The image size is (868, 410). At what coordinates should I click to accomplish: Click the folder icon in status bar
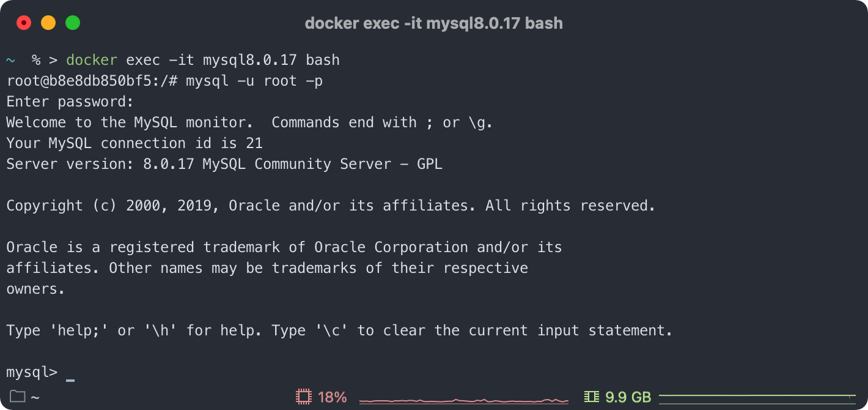pyautogui.click(x=17, y=397)
